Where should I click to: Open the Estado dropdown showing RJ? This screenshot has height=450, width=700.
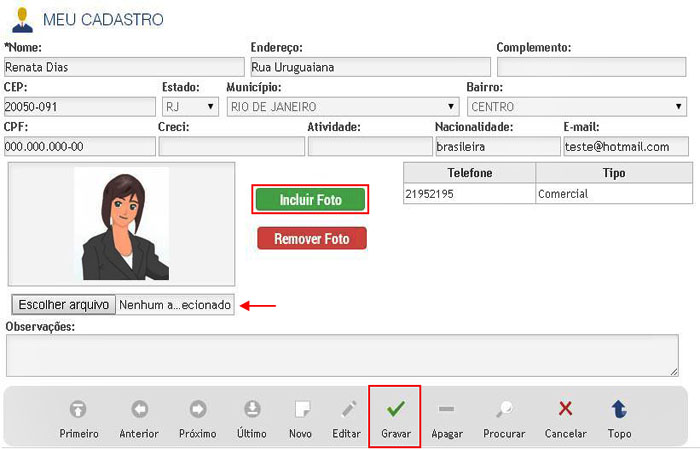coord(190,106)
